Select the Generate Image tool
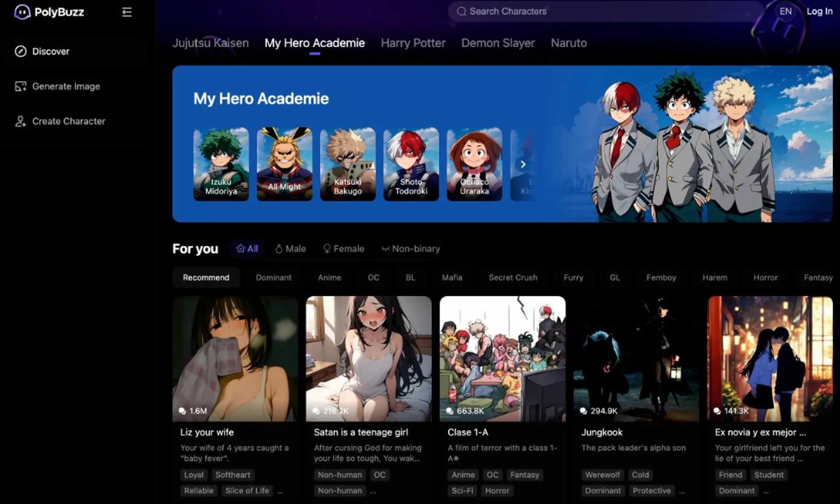The height and width of the screenshot is (504, 840). (66, 86)
